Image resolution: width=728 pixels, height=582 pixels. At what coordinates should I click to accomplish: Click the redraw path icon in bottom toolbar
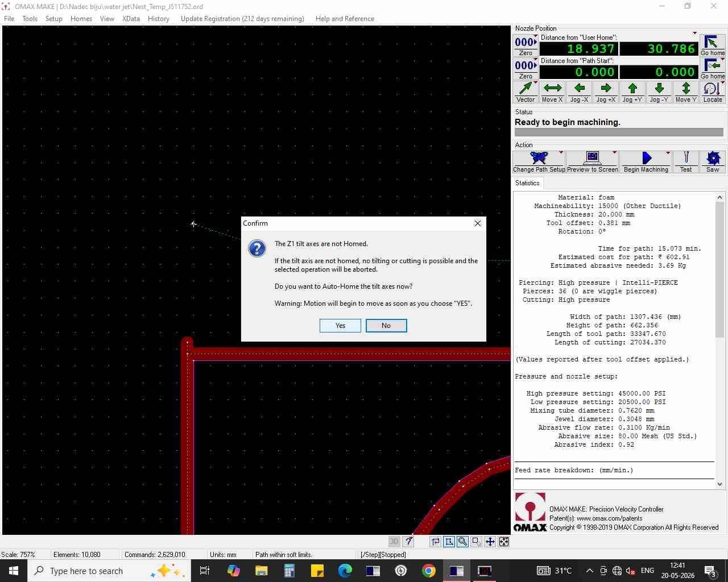(435, 542)
